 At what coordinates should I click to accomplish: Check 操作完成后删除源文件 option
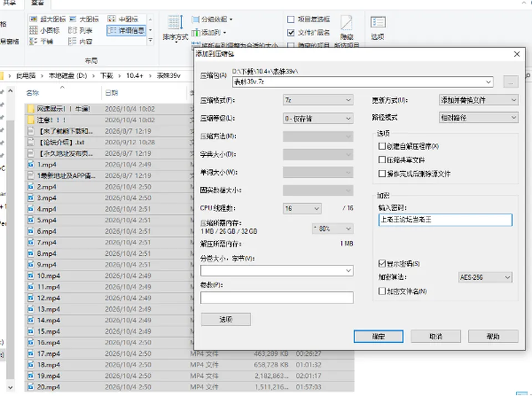click(382, 173)
